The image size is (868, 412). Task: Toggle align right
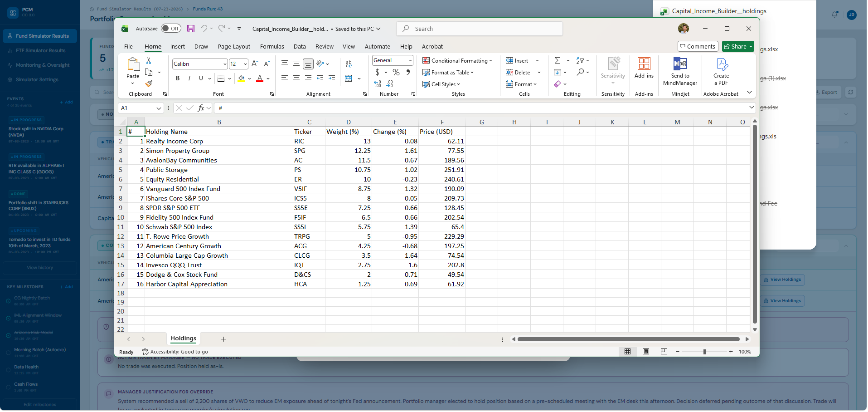[x=308, y=78]
